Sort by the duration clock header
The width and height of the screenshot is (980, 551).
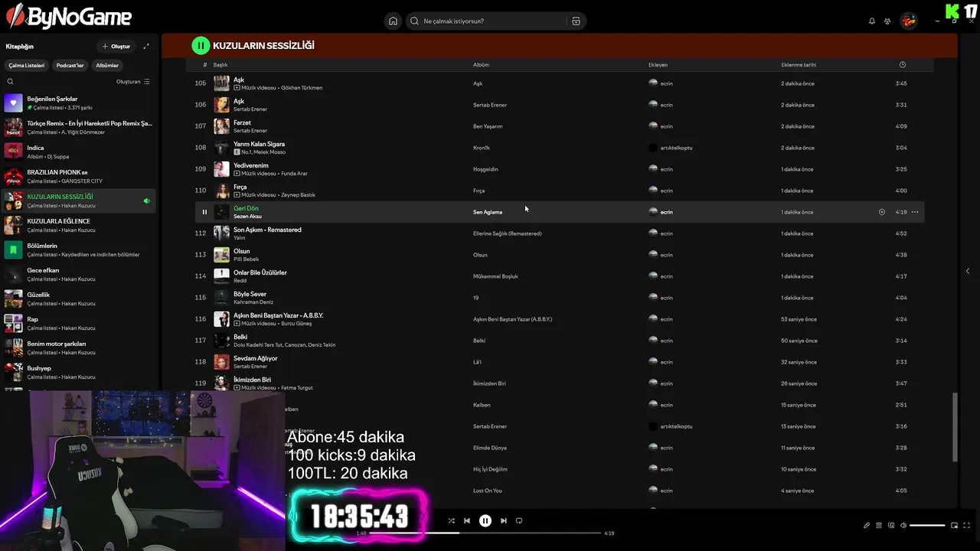point(903,65)
